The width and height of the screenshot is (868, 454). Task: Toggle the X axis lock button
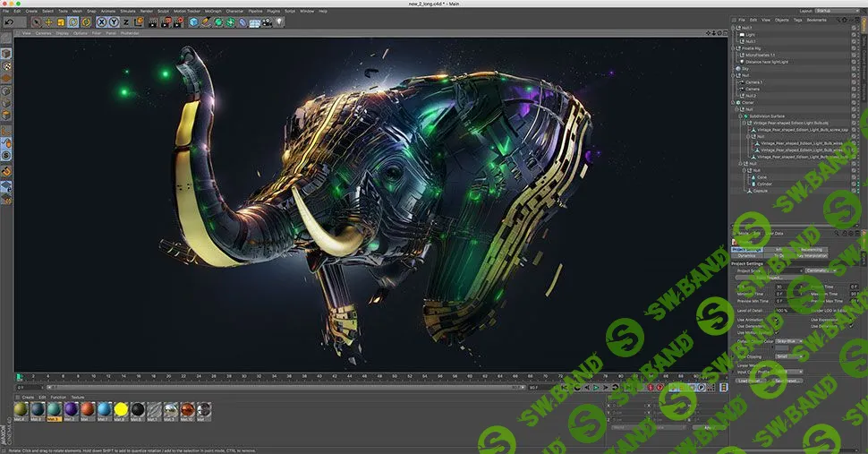click(100, 21)
